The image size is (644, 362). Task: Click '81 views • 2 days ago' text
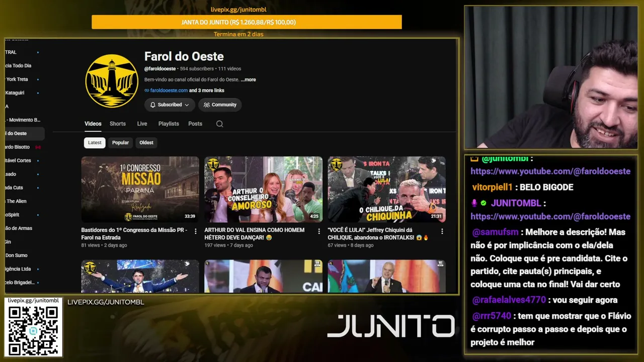point(104,245)
